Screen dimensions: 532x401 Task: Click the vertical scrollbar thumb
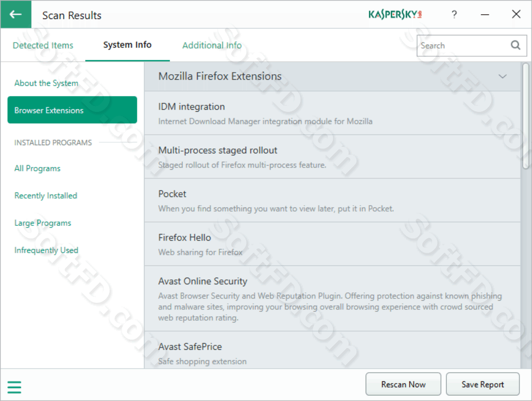click(x=525, y=116)
